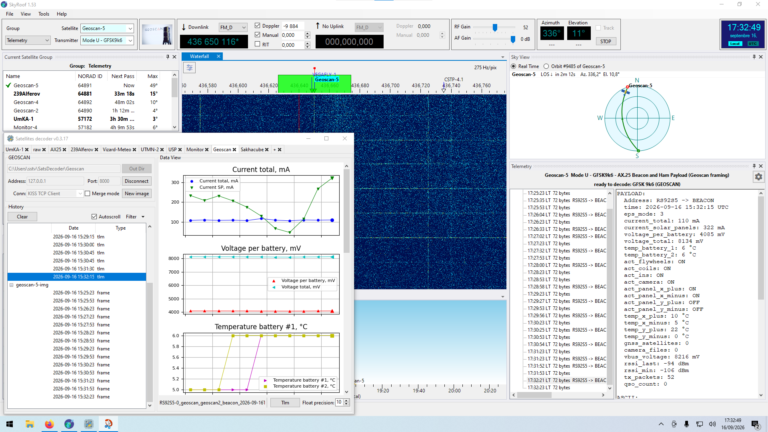Switch to the UTMN-2 decoder tab
Screen dimensions: 768x432
(x=149, y=149)
